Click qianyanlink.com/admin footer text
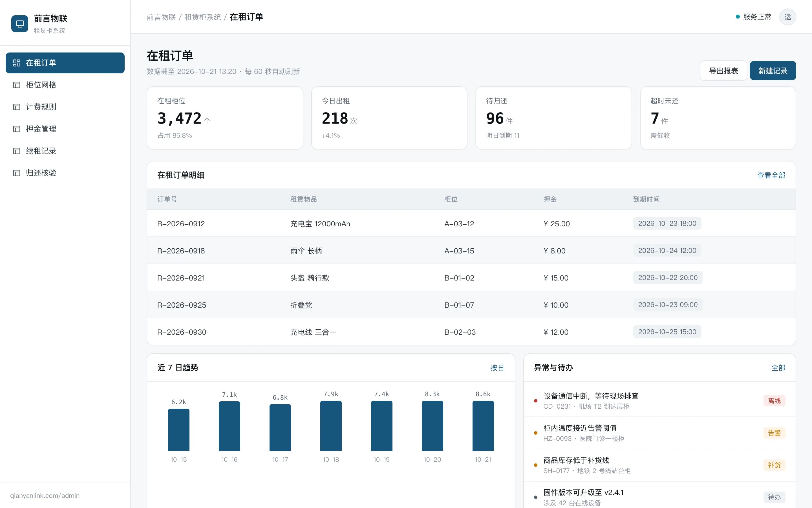Screen dimensions: 812x508 [x=45, y=496]
